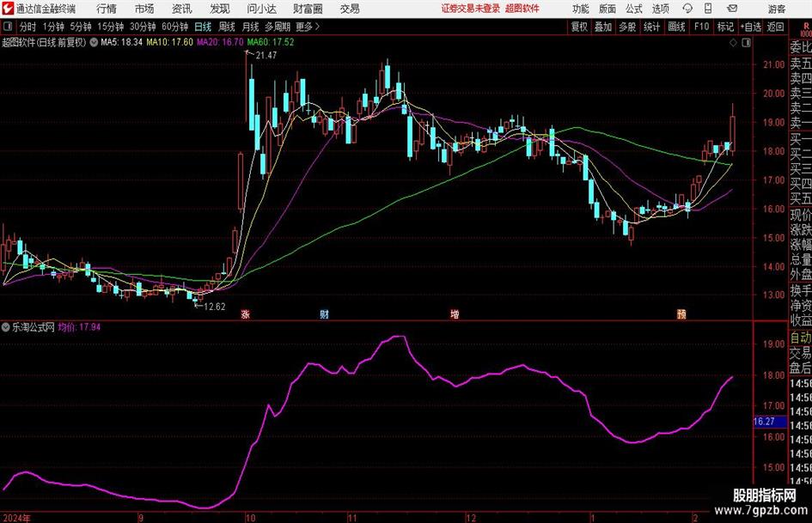Click the 超图软件(日线 前复权) chart title
This screenshot has width=812, height=523.
pos(44,42)
